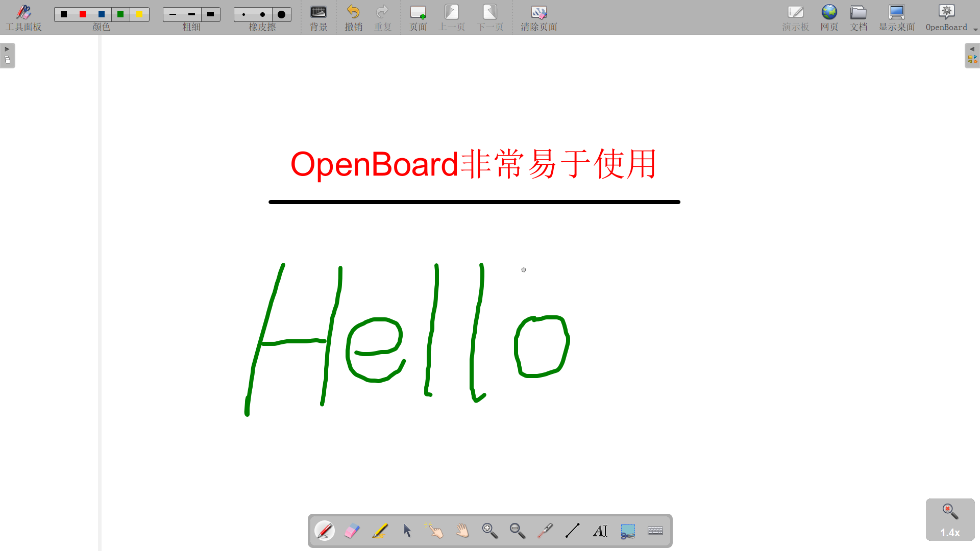
Task: Switch to 文档 documents mode
Action: click(859, 18)
